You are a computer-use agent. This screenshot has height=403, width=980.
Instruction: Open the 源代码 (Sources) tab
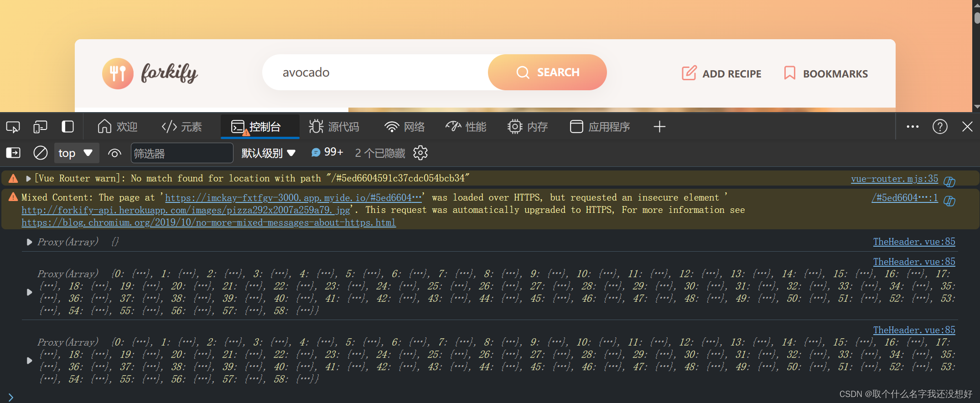[334, 127]
